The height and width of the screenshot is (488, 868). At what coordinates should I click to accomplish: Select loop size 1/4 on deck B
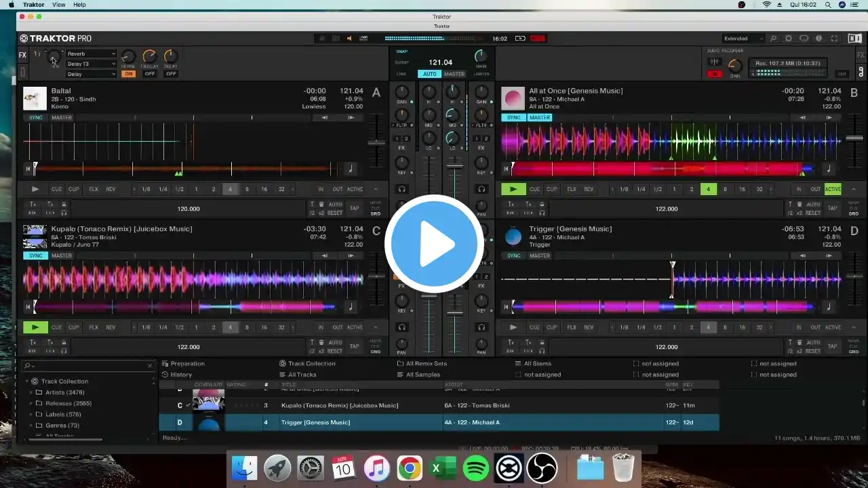tap(640, 189)
